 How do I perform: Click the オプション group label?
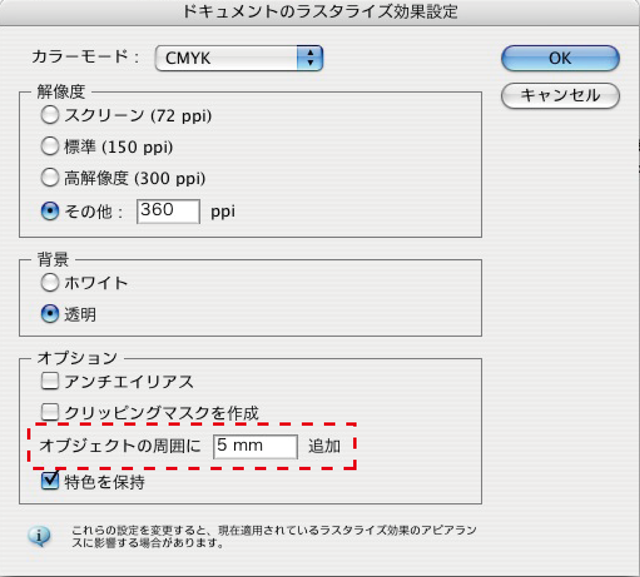coord(77,358)
